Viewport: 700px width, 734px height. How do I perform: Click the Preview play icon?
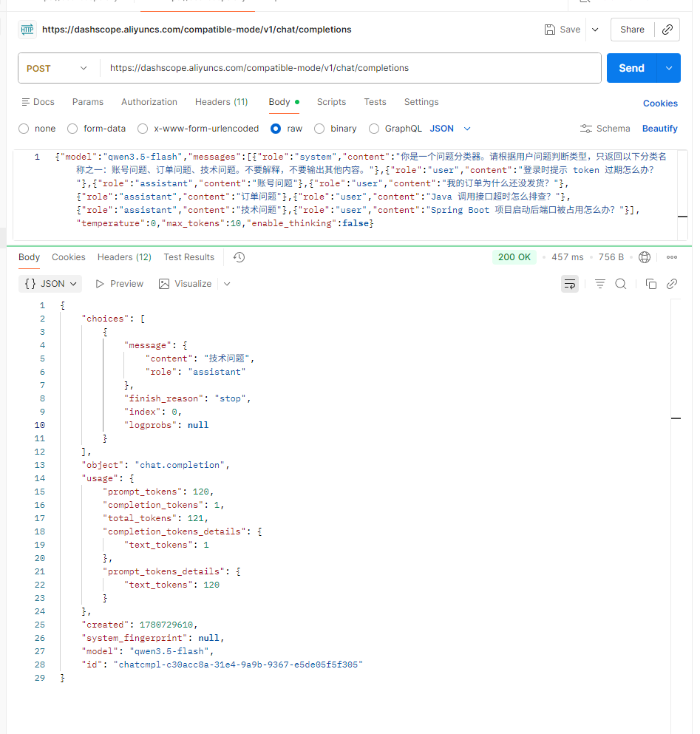[x=100, y=284]
